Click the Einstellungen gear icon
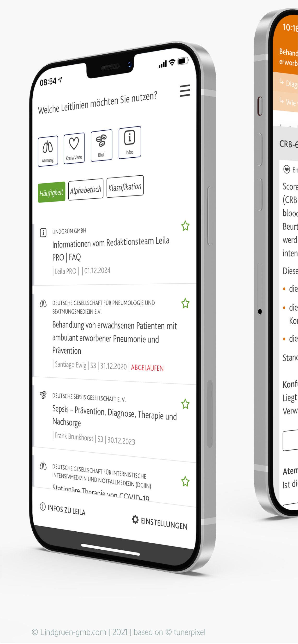Viewport: 298px width, 644px height. [135, 519]
